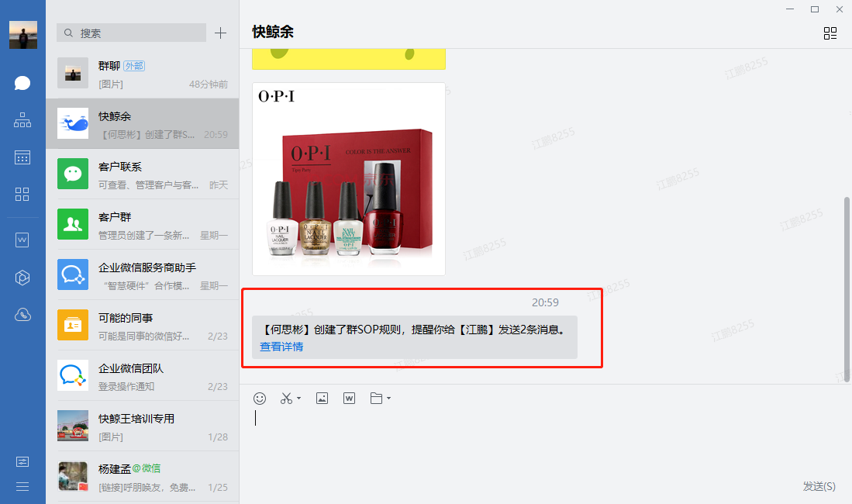The height and width of the screenshot is (504, 852).
Task: Open the settings panel icon near bottom
Action: point(22,461)
